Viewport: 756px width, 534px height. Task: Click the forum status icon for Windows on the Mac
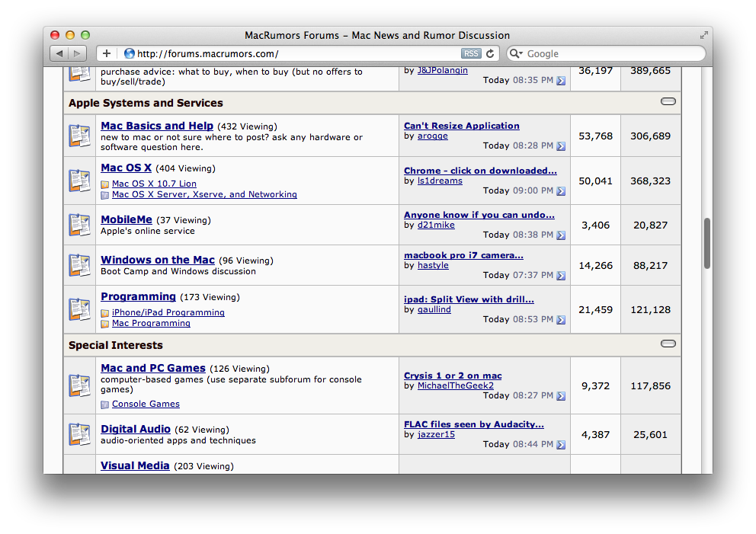tap(79, 265)
